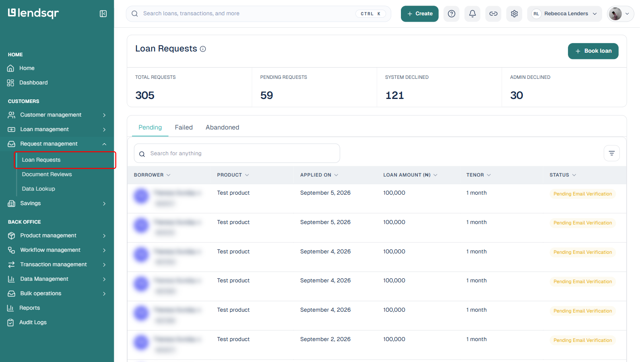
Task: Collapse Request management submenu
Action: 104,144
